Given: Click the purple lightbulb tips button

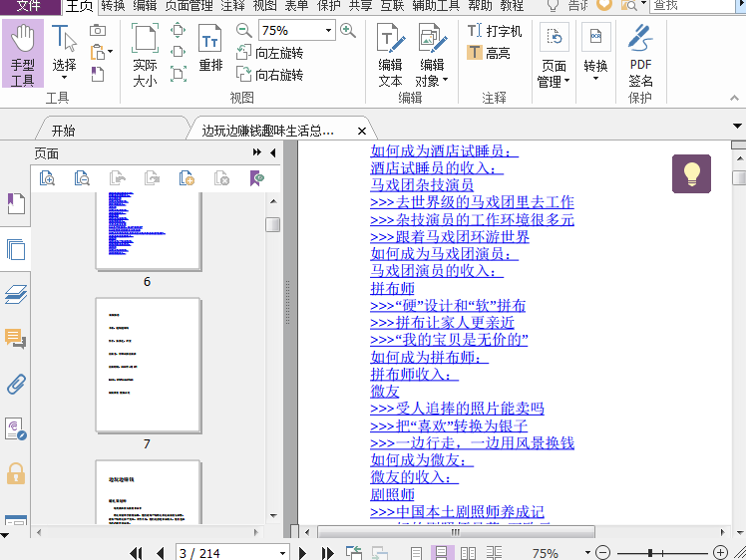Looking at the screenshot, I should tap(691, 173).
